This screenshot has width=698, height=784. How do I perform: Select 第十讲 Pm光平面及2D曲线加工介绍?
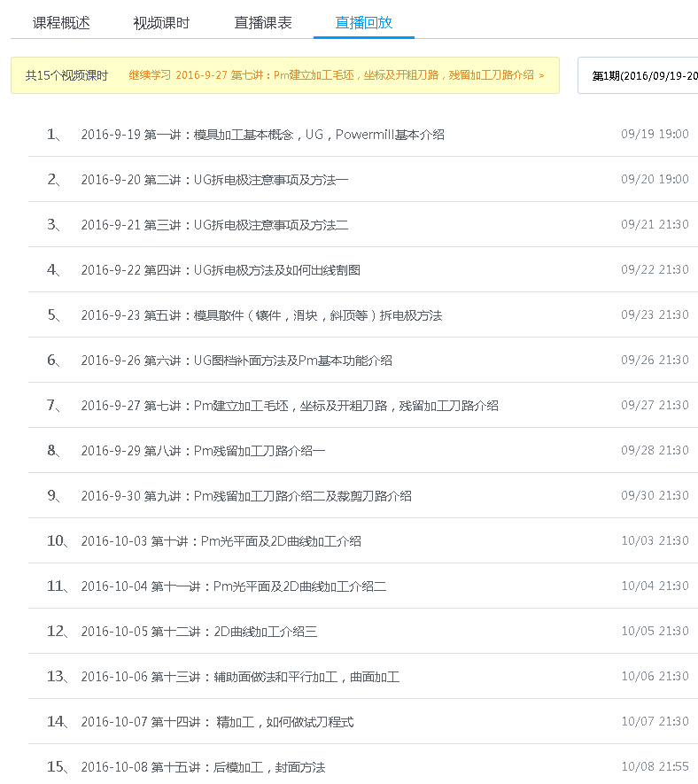click(221, 541)
